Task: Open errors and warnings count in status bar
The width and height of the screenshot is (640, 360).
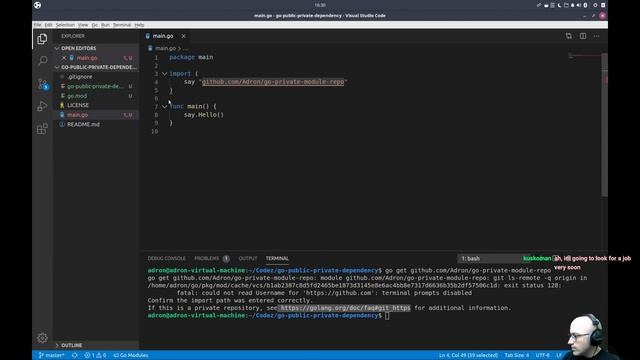Action: (96, 355)
